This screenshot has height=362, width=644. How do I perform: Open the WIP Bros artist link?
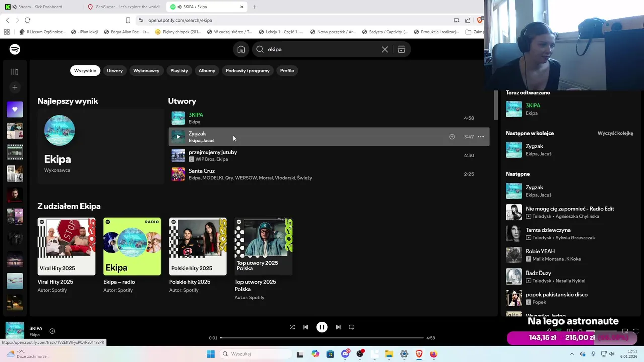click(x=205, y=159)
